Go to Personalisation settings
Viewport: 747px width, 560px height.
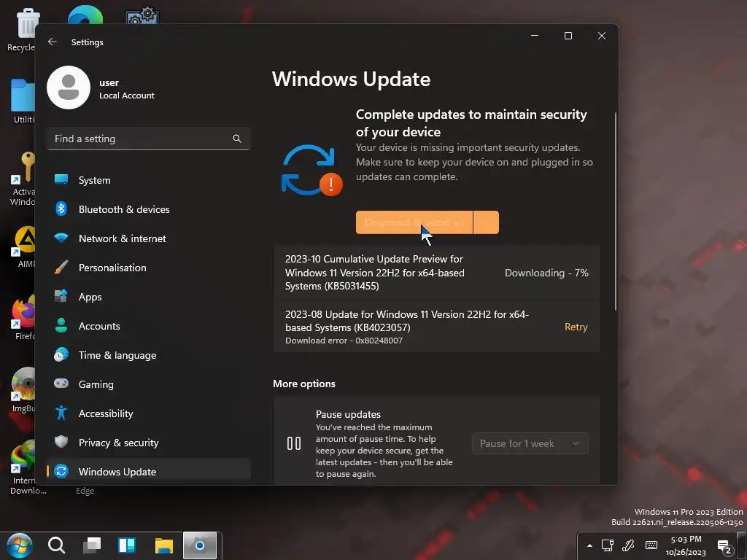[x=149, y=268]
